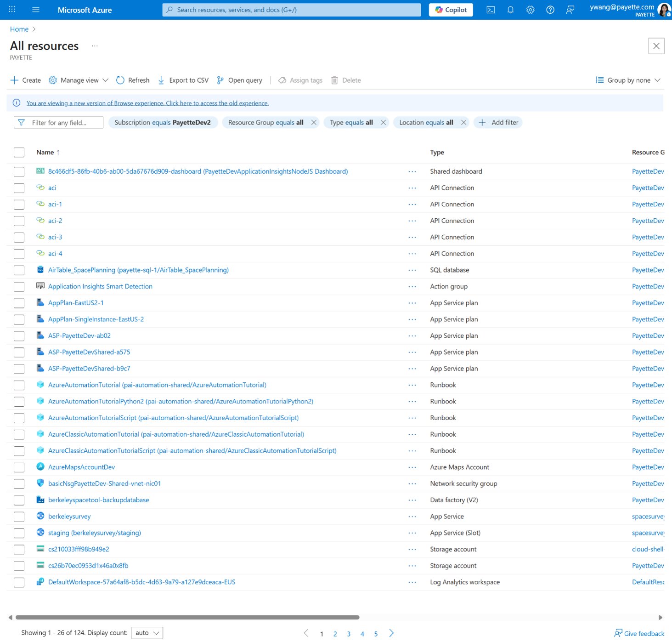Open the Group by none dropdown
Image resolution: width=672 pixels, height=642 pixels.
tap(628, 80)
